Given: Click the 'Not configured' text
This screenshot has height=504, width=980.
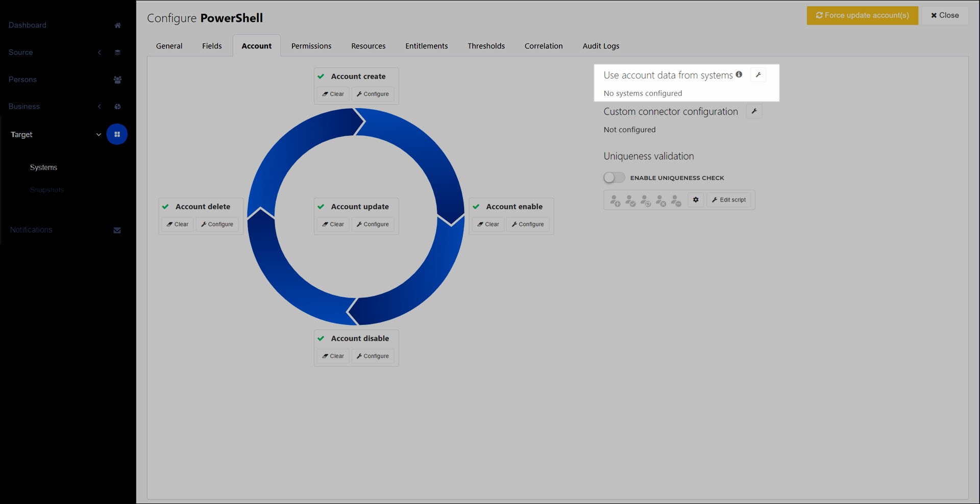Looking at the screenshot, I should coord(629,130).
